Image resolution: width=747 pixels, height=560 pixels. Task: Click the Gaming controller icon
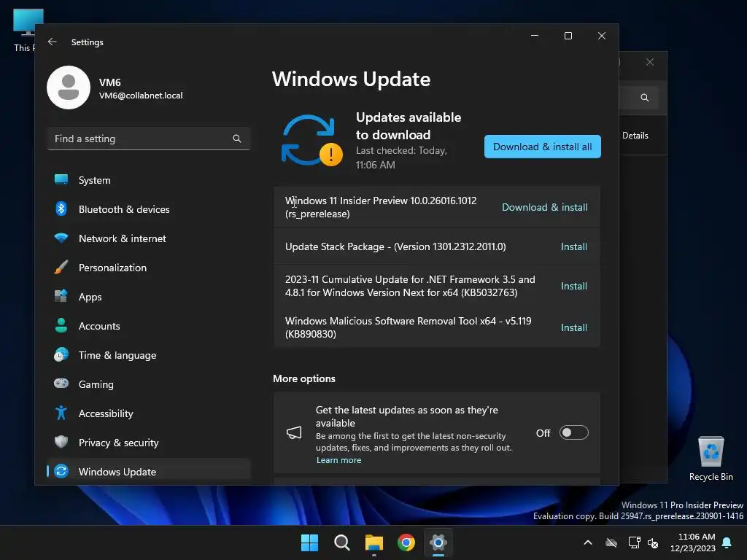(61, 384)
